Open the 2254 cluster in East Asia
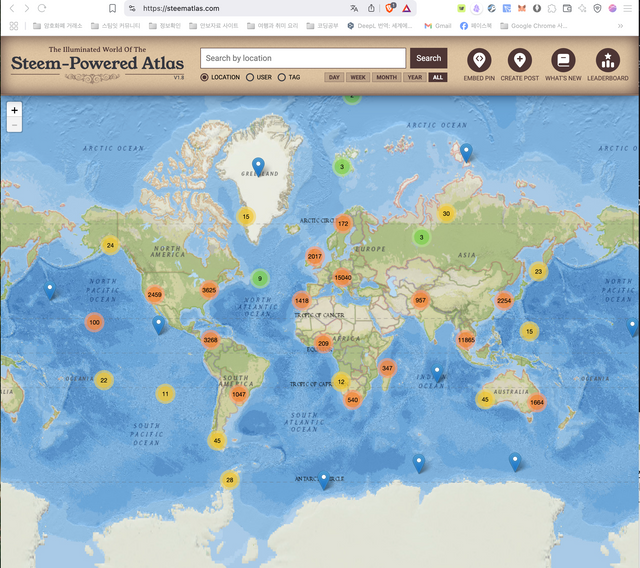640x568 pixels. (x=504, y=300)
